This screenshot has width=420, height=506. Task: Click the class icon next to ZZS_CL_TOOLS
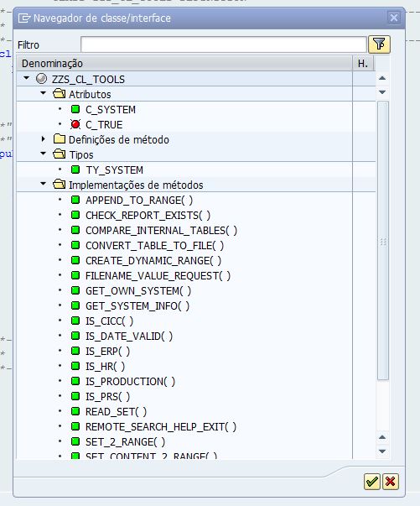tap(41, 78)
